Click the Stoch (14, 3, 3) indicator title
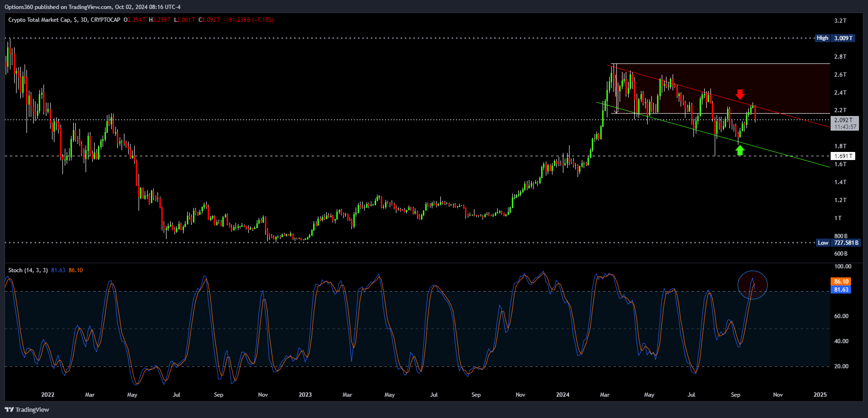This screenshot has width=868, height=418. click(x=28, y=270)
